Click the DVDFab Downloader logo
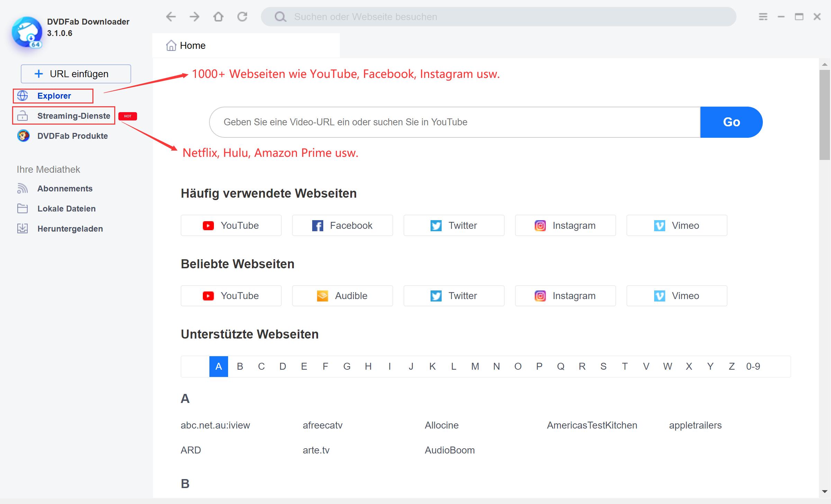 pos(27,32)
